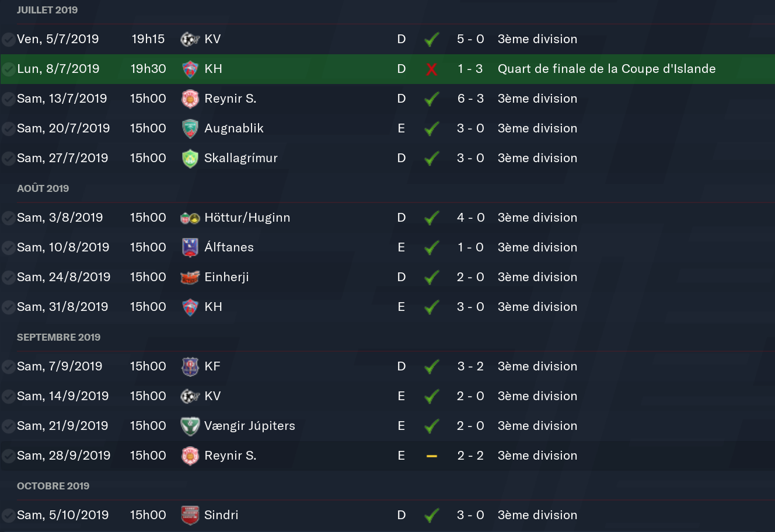View the 6 - 3 match result
Screen dimensions: 775x532
tap(470, 99)
